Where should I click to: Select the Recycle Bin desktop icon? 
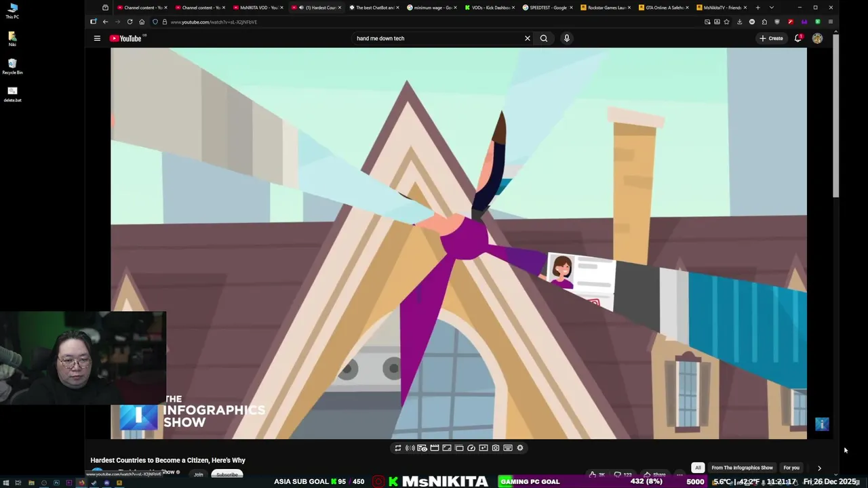[x=12, y=66]
